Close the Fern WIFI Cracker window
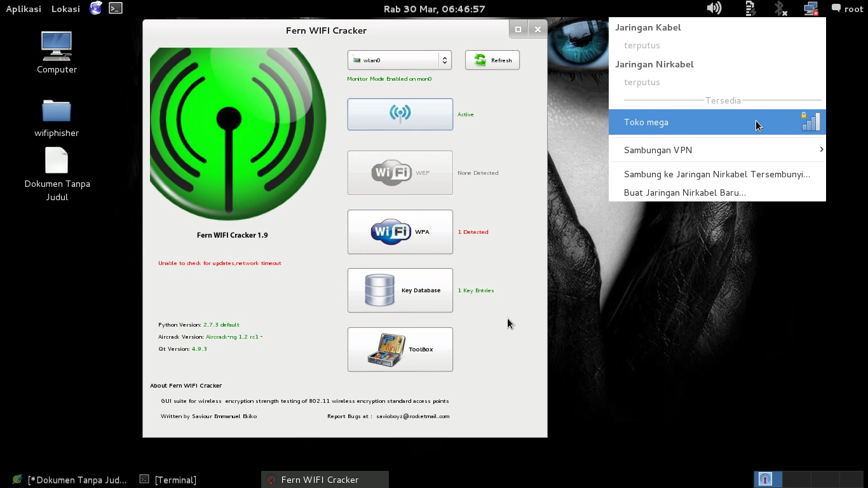The image size is (868, 488). click(538, 29)
